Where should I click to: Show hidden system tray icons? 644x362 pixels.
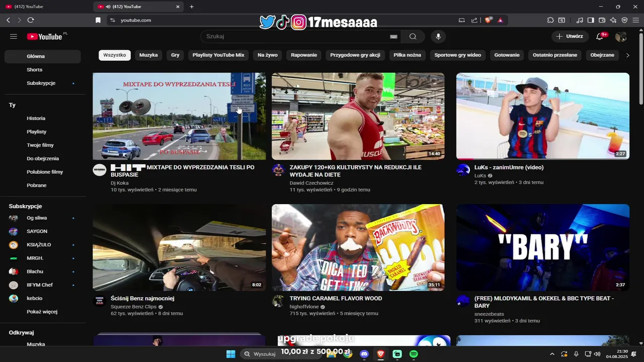[x=552, y=354]
